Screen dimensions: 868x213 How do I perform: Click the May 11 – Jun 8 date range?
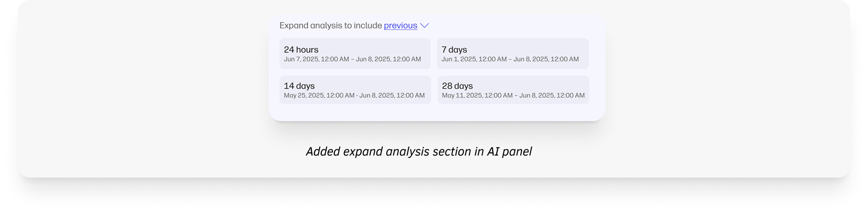coord(513,95)
